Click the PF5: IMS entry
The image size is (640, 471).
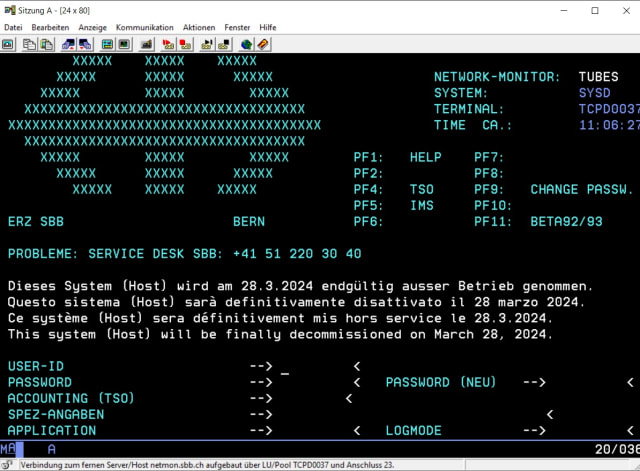tap(393, 205)
